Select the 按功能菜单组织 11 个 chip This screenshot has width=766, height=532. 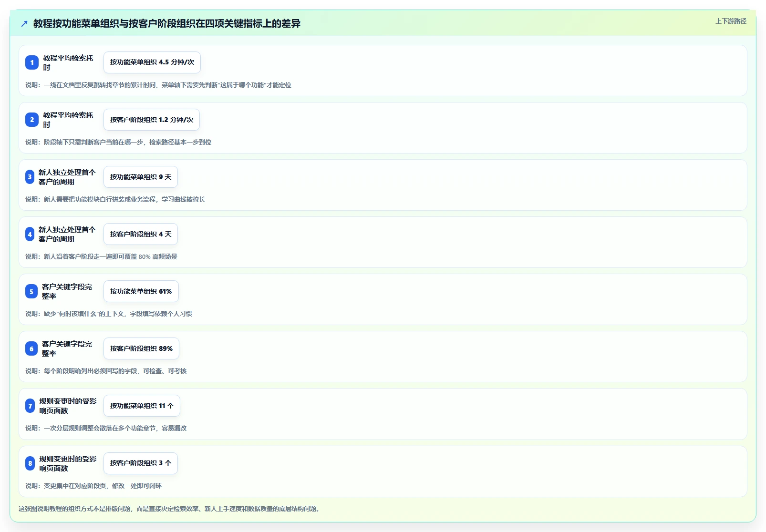click(142, 406)
